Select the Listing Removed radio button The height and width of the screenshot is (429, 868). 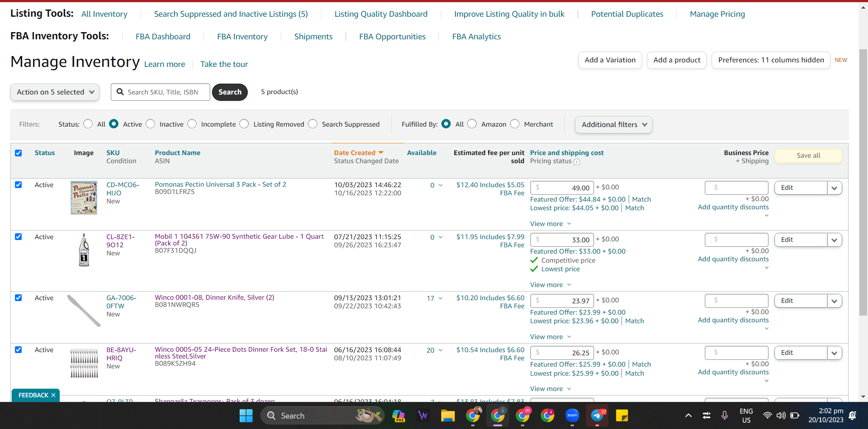(x=244, y=124)
